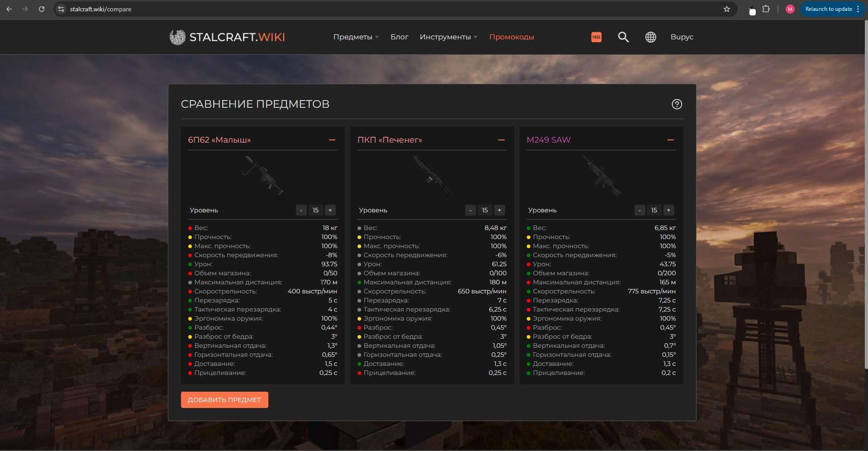
Task: Select 775 выстр/мин fire rate value
Action: pyautogui.click(x=652, y=291)
